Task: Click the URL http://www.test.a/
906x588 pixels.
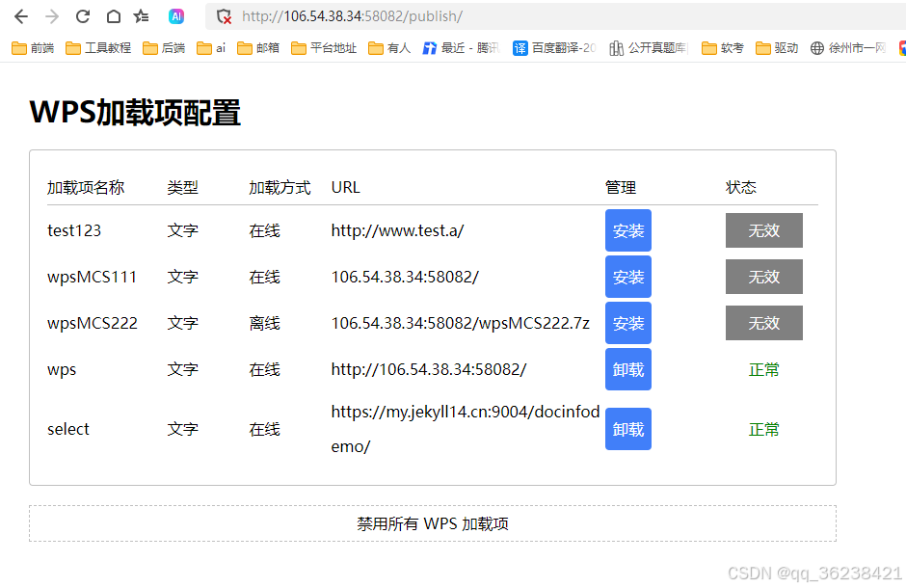Action: [397, 230]
